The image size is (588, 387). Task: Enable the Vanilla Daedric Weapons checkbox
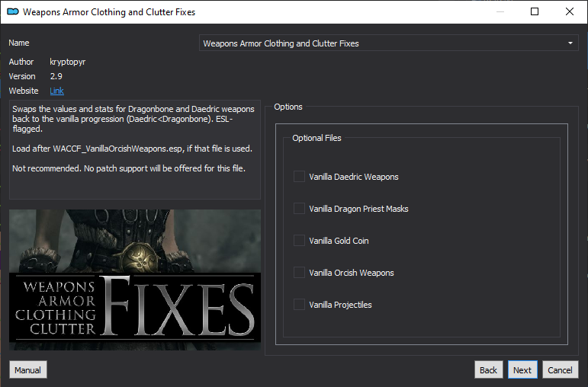pos(299,177)
